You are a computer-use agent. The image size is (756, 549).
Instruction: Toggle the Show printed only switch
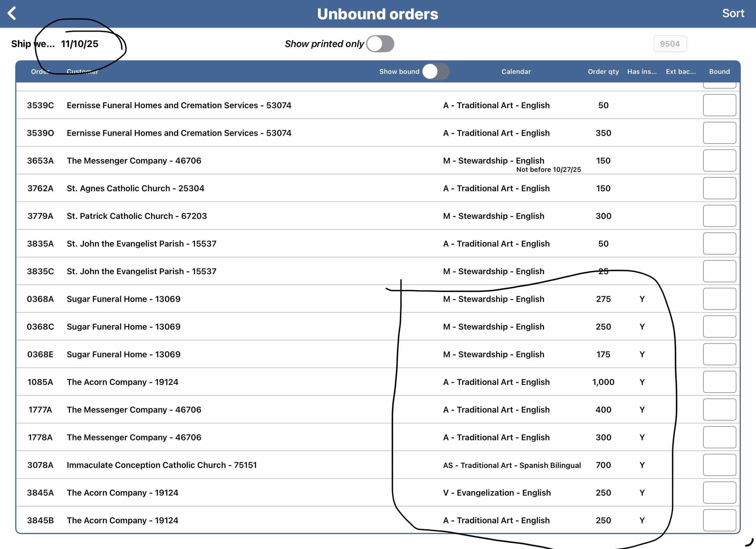(380, 44)
